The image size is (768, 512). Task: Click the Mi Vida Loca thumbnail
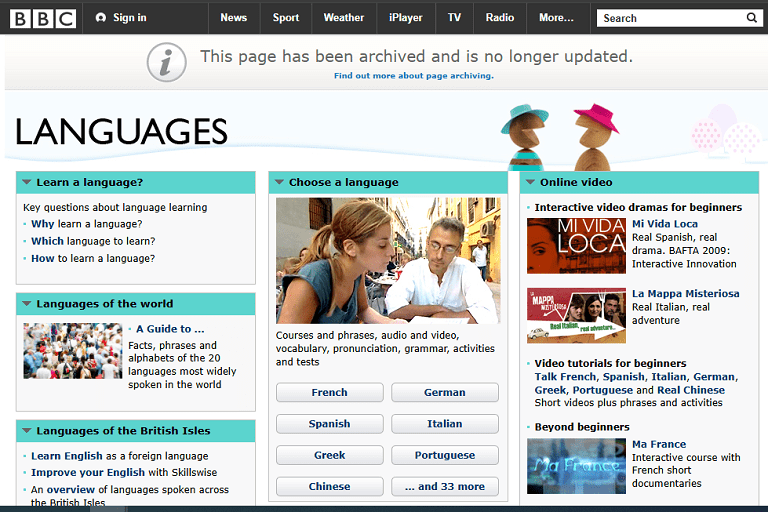[576, 246]
